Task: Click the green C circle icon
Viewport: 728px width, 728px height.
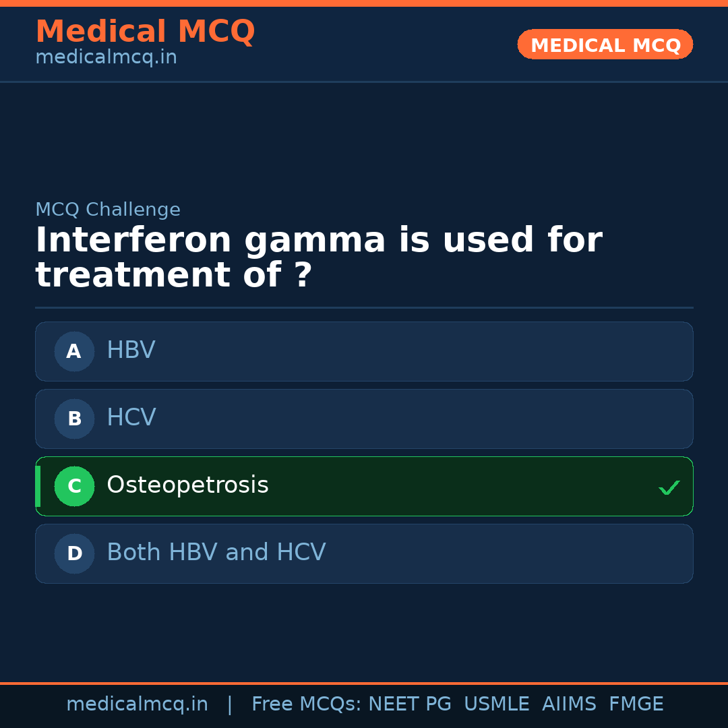Action: (74, 486)
